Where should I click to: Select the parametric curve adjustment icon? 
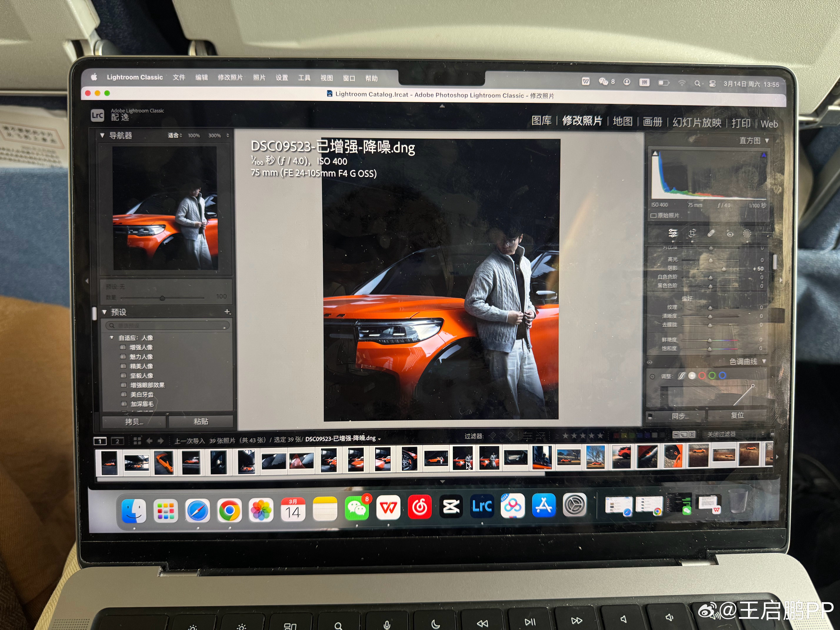click(682, 376)
